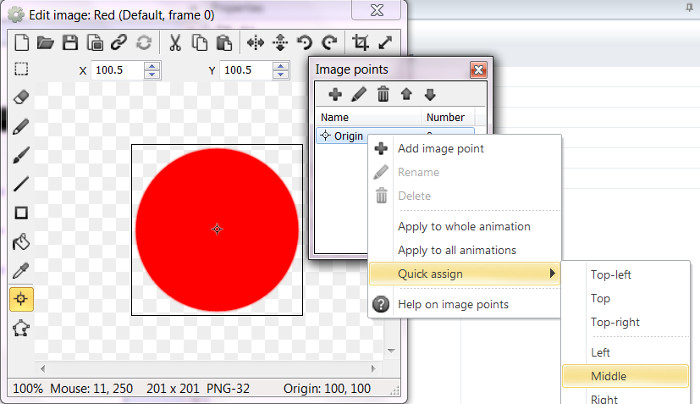Screen dimensions: 700x404
Task: Select Top-left in the submenu
Action: 611,274
